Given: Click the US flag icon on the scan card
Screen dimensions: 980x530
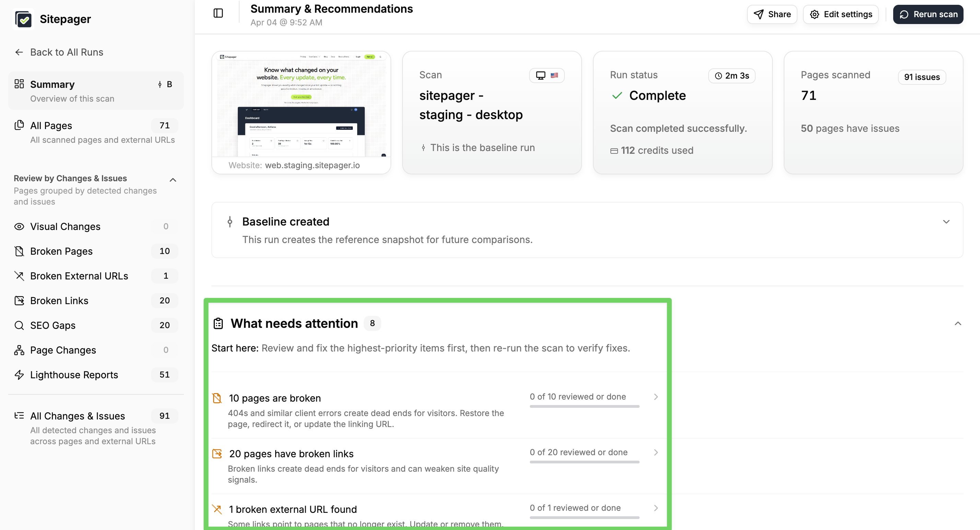Looking at the screenshot, I should click(x=554, y=75).
